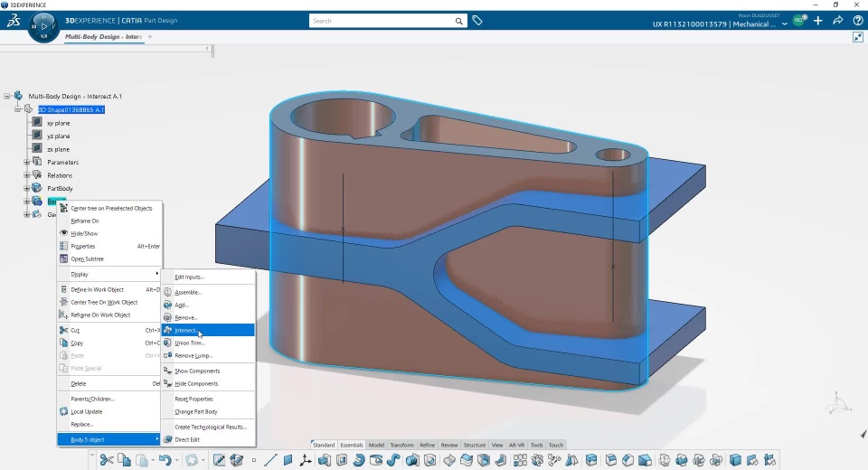Switch to the Refine toolbar tab
This screenshot has width=868, height=470.
(428, 445)
